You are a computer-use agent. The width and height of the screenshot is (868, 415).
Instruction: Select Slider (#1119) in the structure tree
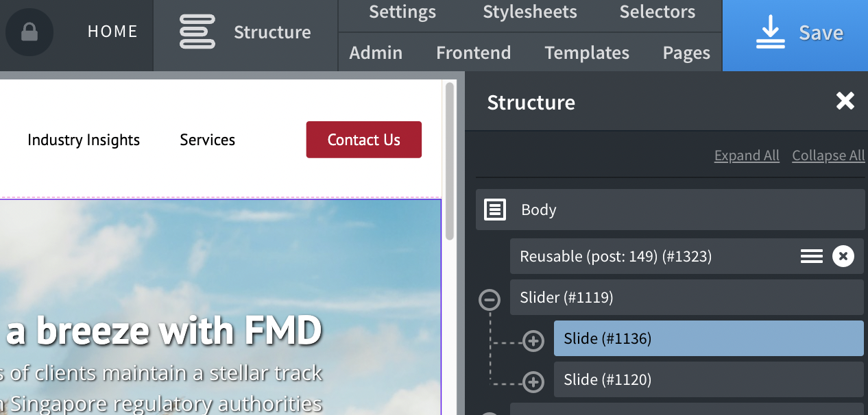point(687,297)
